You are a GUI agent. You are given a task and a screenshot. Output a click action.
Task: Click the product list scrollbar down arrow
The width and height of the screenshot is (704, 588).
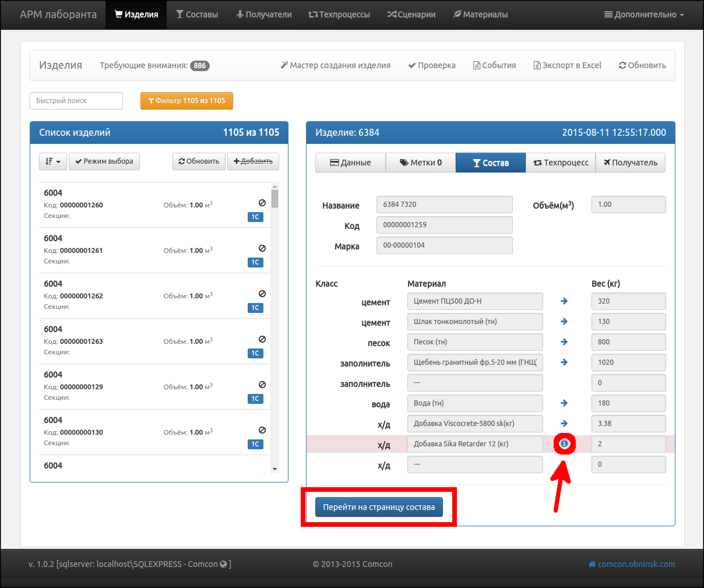[x=274, y=469]
